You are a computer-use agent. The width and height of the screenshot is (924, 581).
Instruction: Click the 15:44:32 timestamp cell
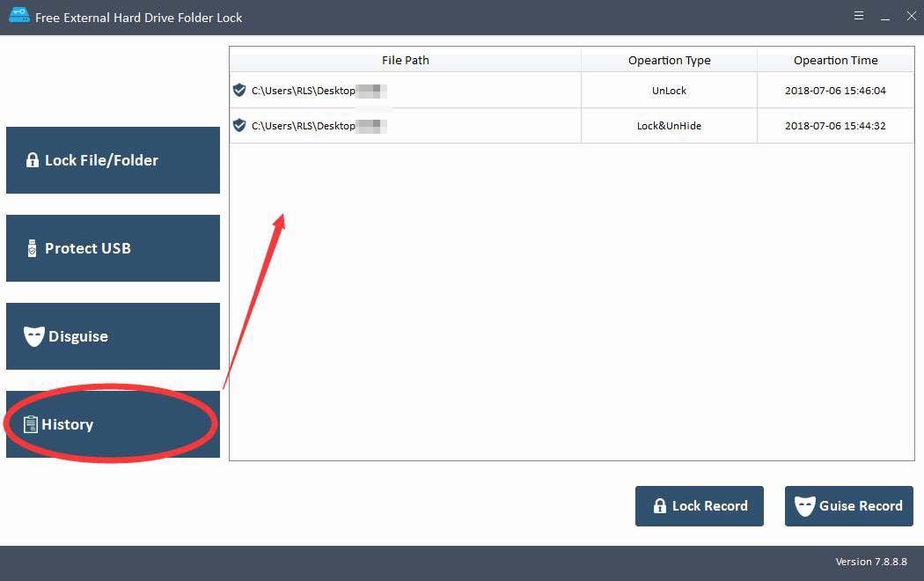835,126
